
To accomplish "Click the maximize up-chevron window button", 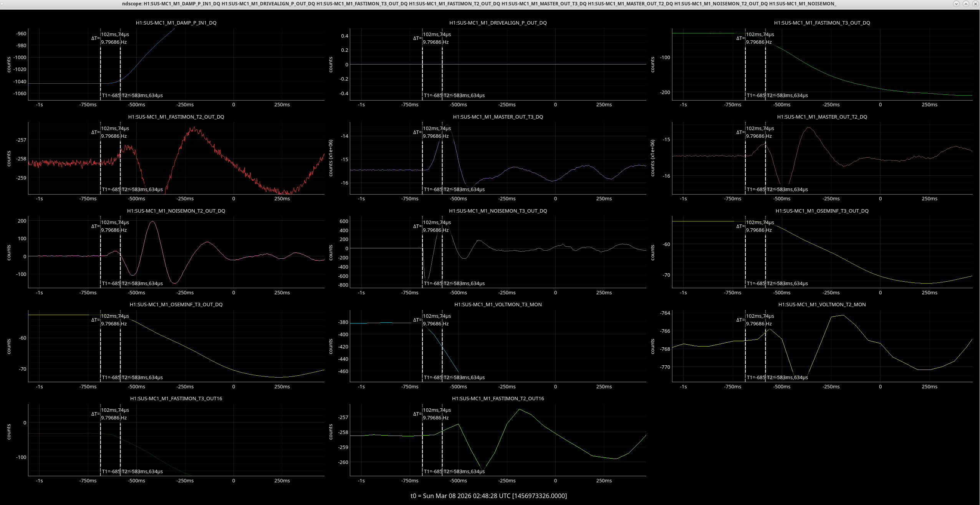I will coord(966,3).
